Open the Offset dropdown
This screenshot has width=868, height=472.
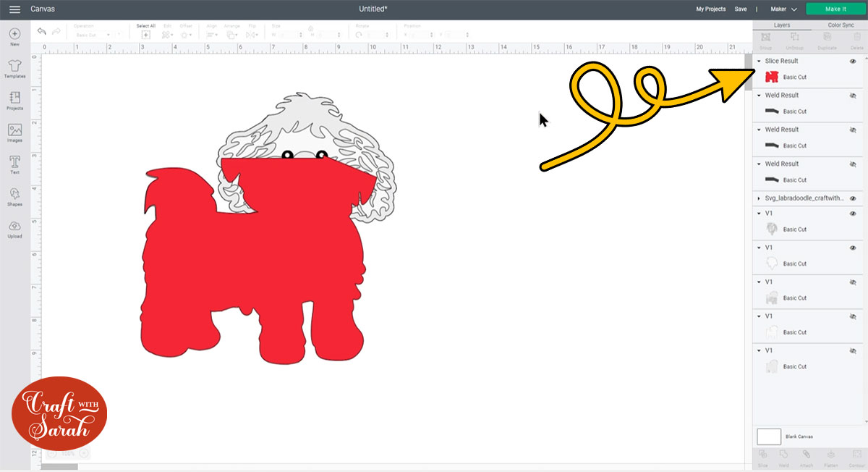tap(187, 35)
